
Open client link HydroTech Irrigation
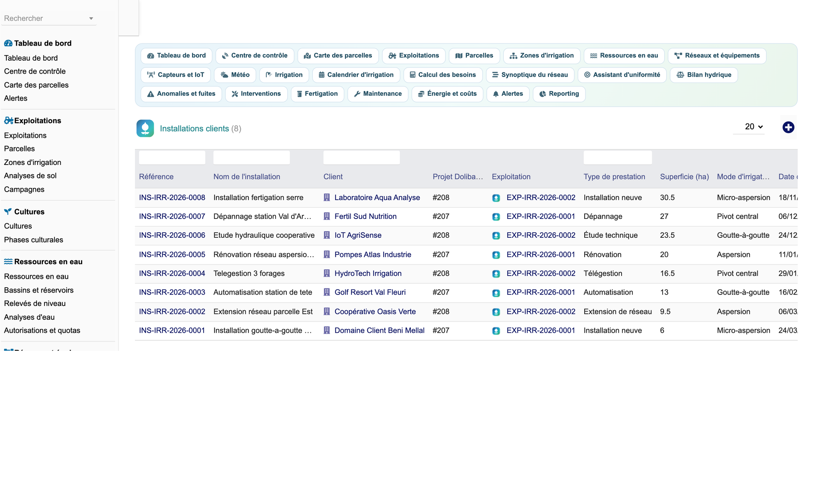coord(368,273)
